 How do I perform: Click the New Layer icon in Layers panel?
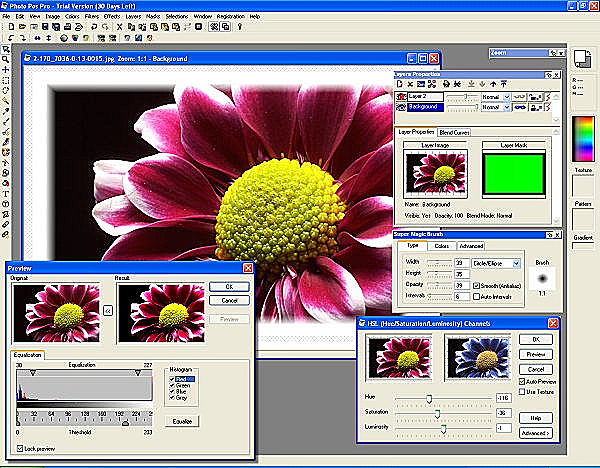pos(401,84)
